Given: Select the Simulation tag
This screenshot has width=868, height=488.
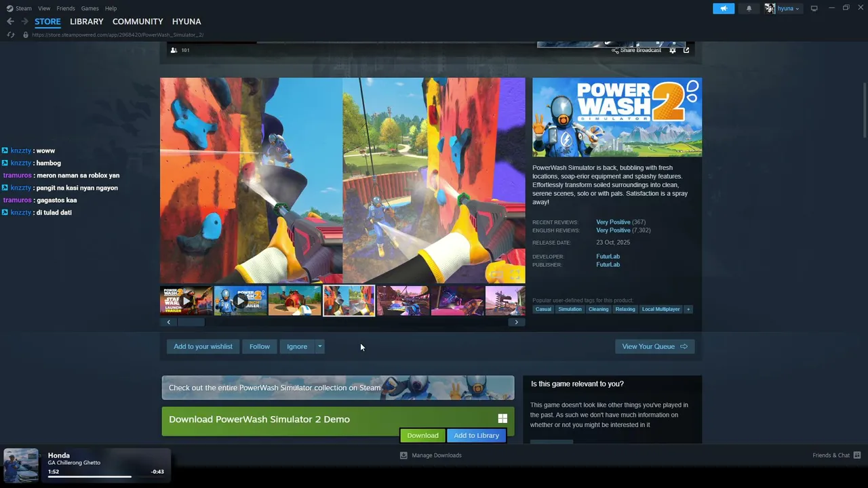Looking at the screenshot, I should click(x=570, y=309).
